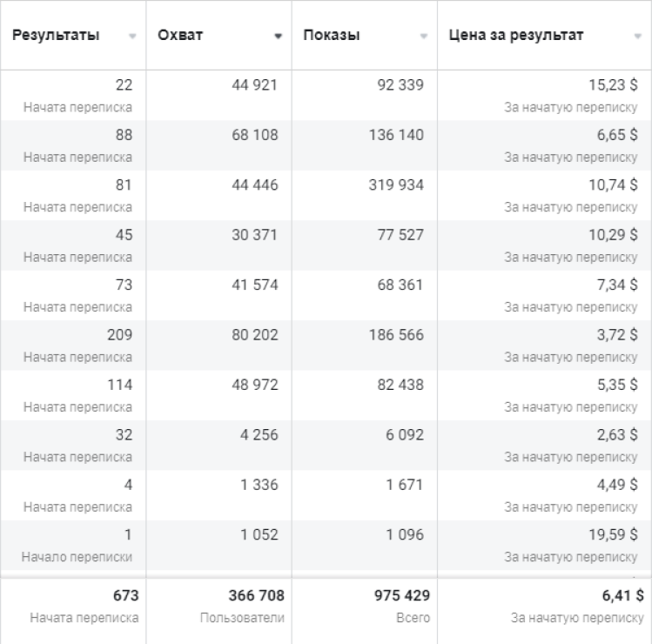
Task: Select the cost value 15,23 $
Action: click(x=613, y=85)
